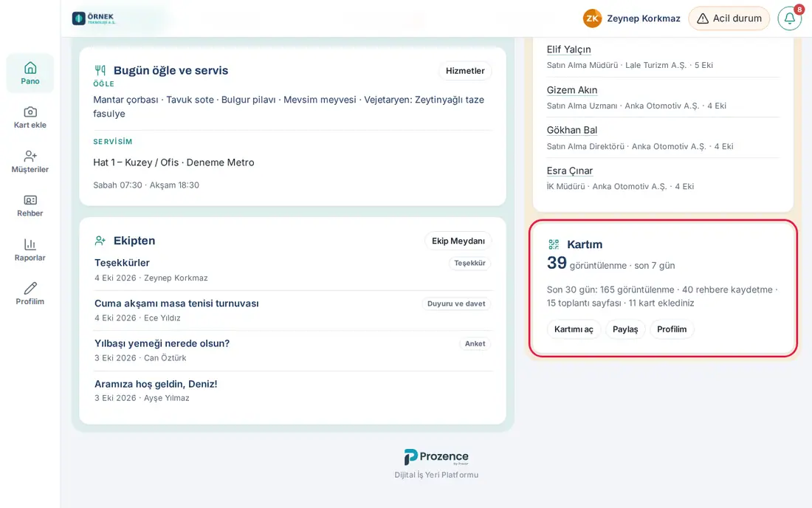The height and width of the screenshot is (508, 812).
Task: Click the Son 30 gün statistics text
Action: point(662,296)
